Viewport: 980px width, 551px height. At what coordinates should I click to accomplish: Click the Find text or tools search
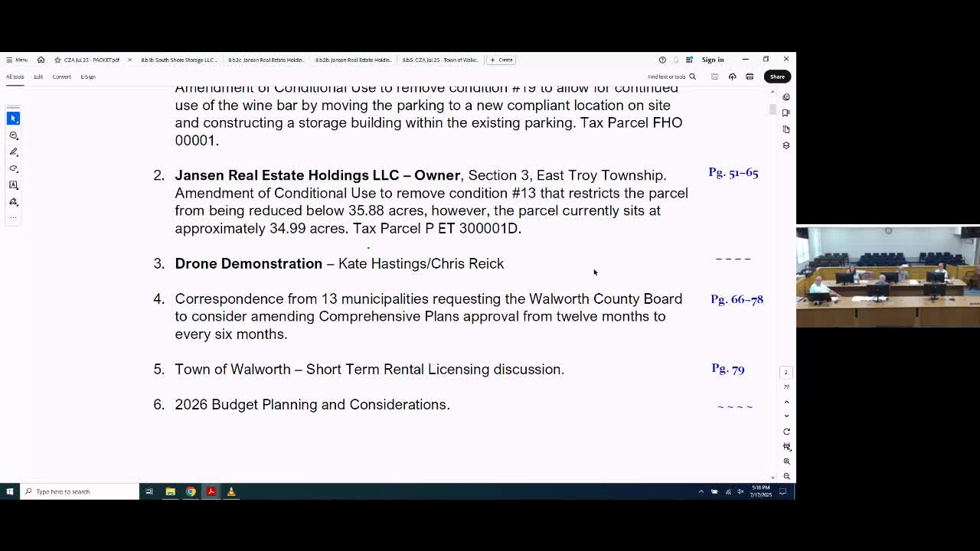coord(671,77)
